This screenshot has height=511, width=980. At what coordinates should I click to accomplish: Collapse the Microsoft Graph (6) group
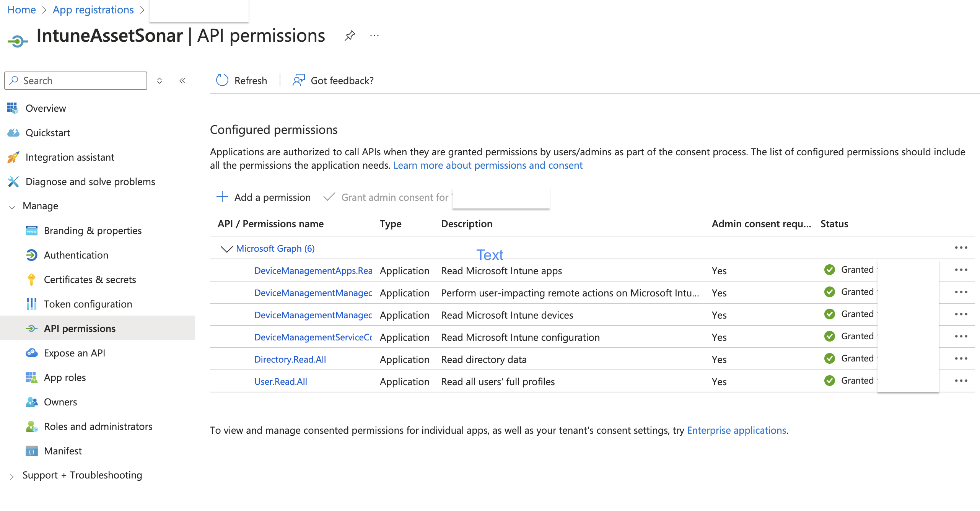point(226,249)
